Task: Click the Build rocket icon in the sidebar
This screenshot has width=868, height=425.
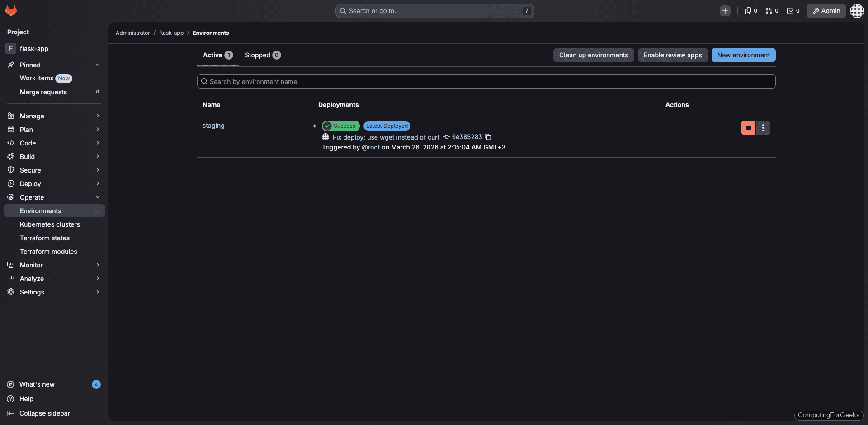Action: coord(11,157)
